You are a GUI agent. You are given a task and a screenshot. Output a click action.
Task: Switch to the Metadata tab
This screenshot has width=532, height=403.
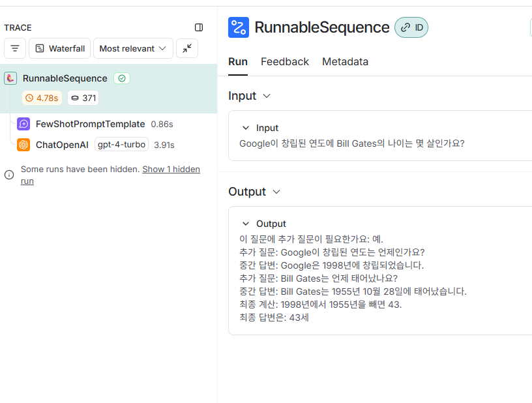pos(345,62)
